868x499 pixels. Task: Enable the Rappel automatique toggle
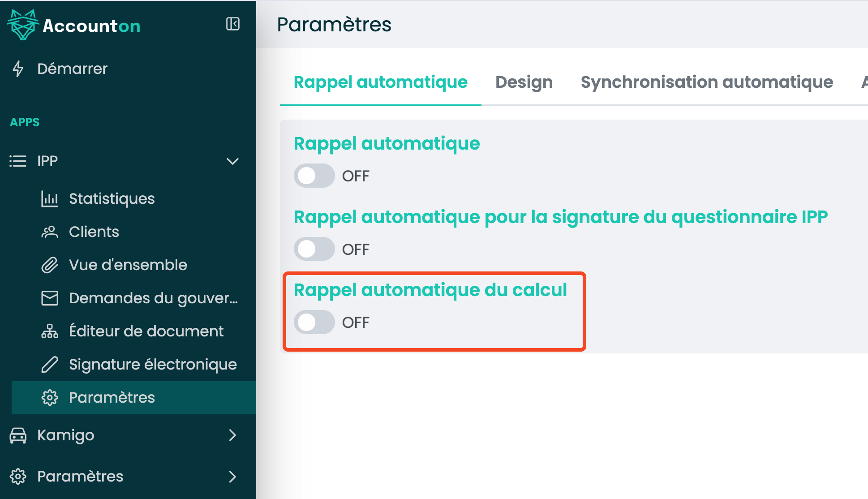pyautogui.click(x=314, y=176)
